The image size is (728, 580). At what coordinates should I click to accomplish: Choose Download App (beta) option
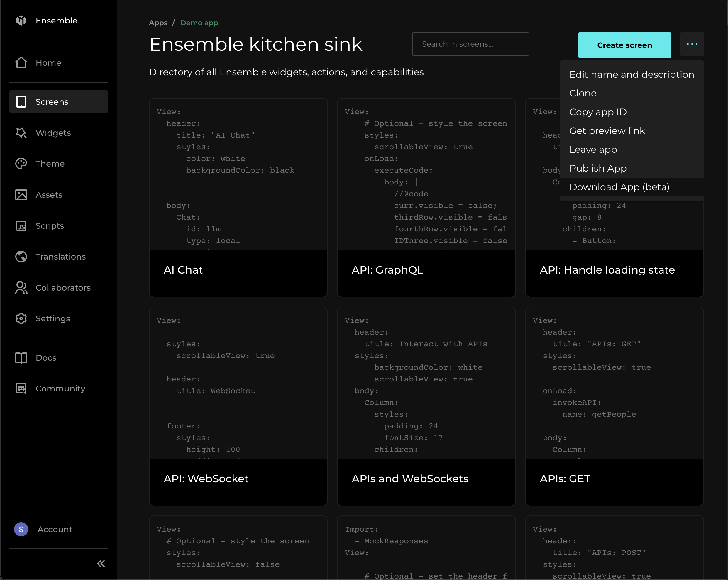click(x=619, y=187)
